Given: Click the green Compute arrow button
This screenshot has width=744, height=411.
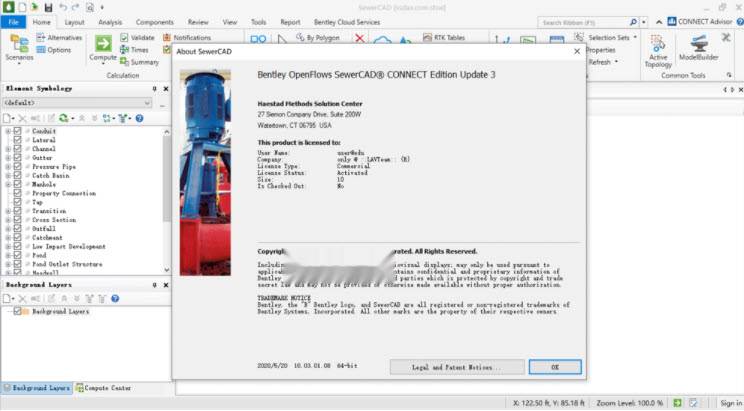Looking at the screenshot, I should (x=103, y=43).
